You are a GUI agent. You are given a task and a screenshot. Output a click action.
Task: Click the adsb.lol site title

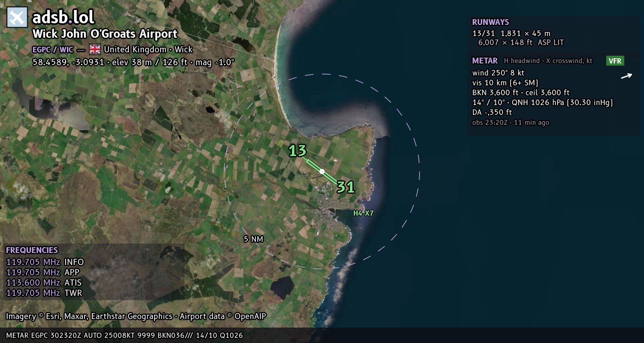64,18
